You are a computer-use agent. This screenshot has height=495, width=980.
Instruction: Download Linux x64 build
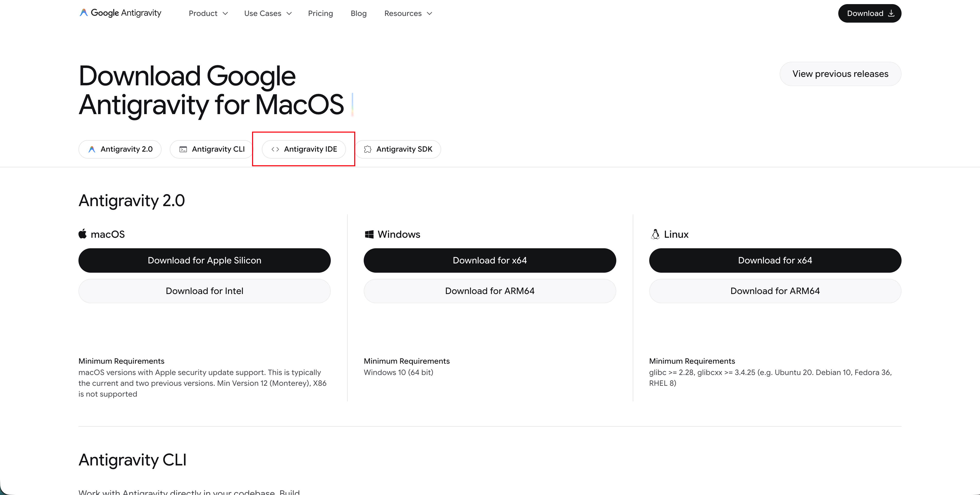[x=775, y=260]
